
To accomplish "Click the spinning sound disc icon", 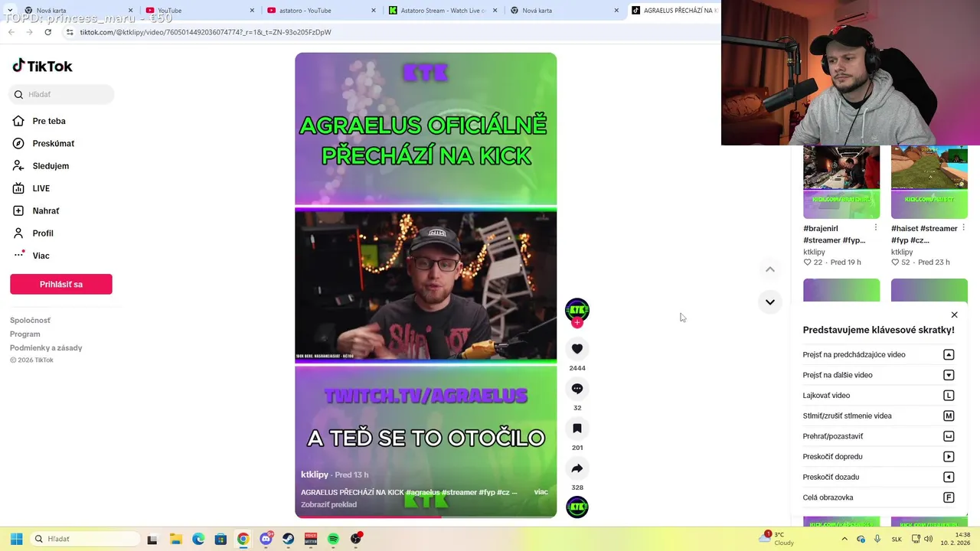I will coord(577,507).
